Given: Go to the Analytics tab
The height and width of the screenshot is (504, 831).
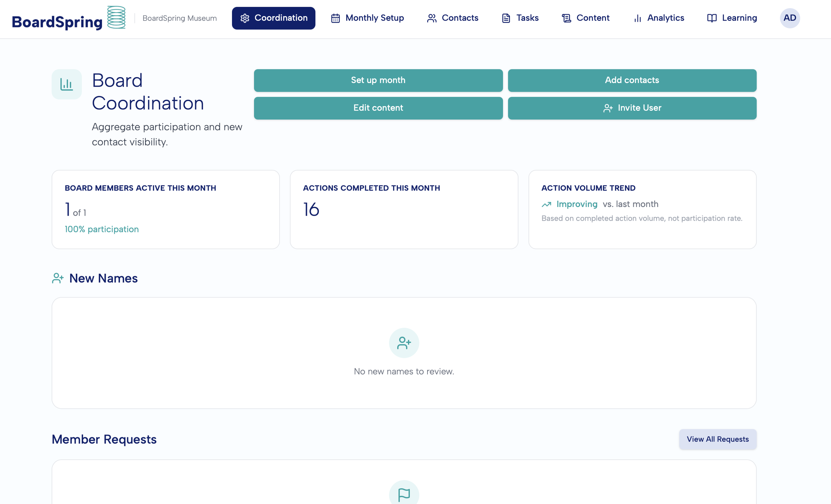Looking at the screenshot, I should pyautogui.click(x=659, y=18).
